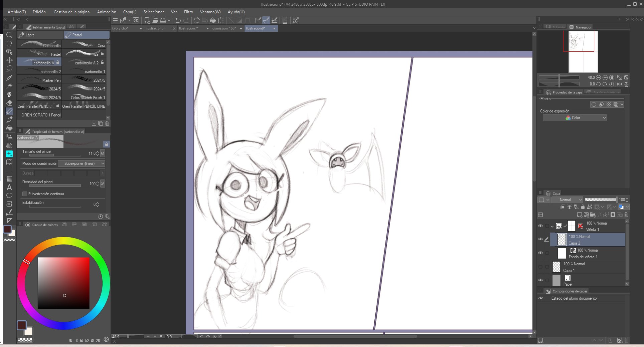Click the Fill bucket icon in command bar
644x347 pixels.
pos(213,20)
